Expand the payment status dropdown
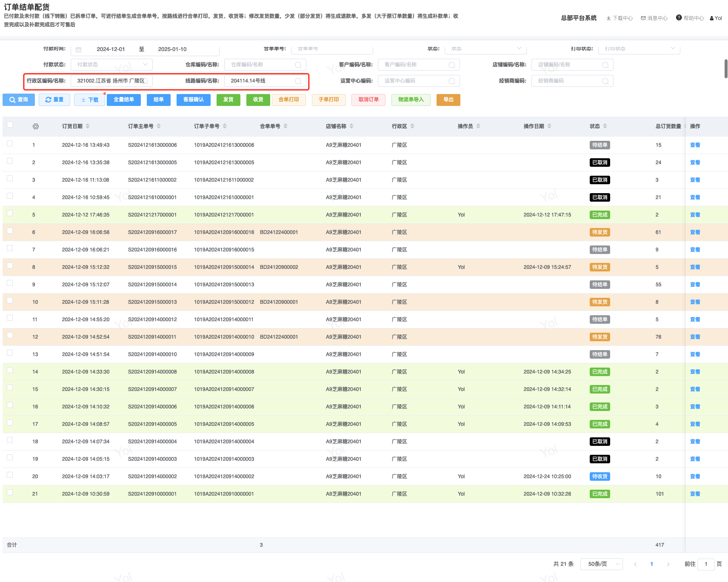The height and width of the screenshot is (582, 728). [111, 65]
